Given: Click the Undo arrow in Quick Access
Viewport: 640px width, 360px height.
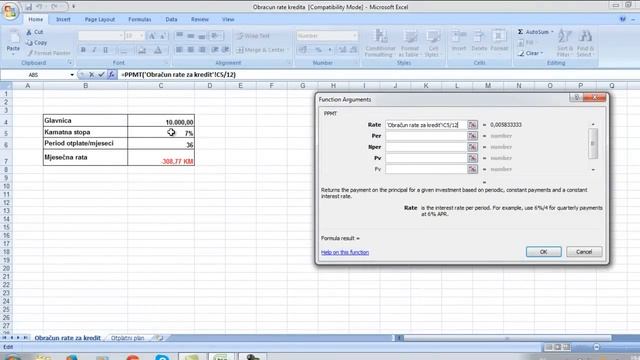Looking at the screenshot, I should [40, 7].
